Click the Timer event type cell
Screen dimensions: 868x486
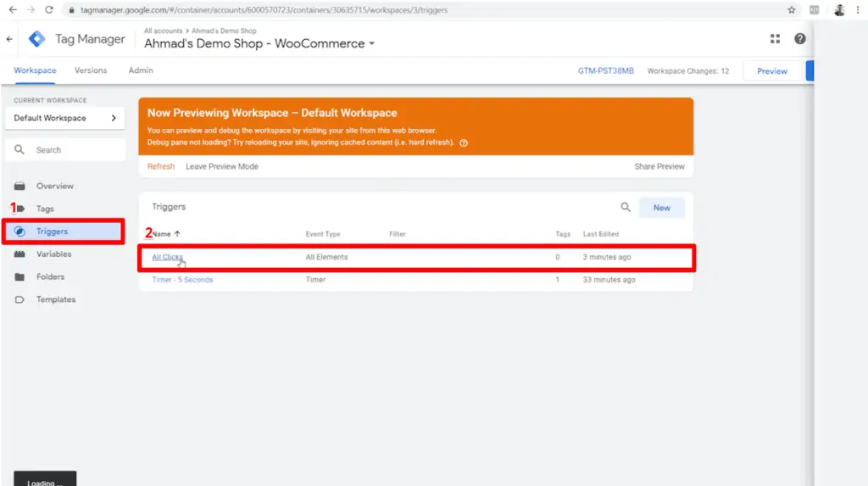tap(315, 280)
